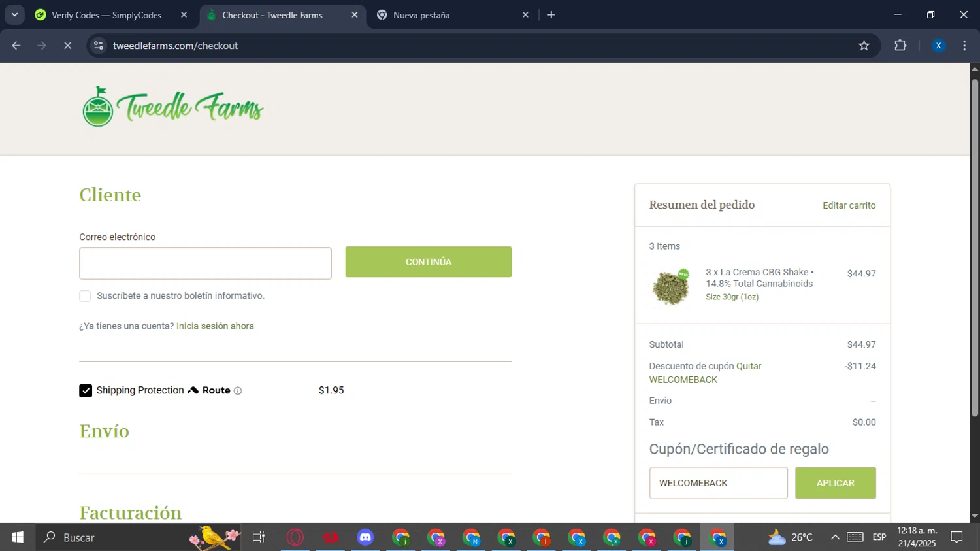
Task: Check the newsletter subscription checkbox
Action: pos(85,296)
